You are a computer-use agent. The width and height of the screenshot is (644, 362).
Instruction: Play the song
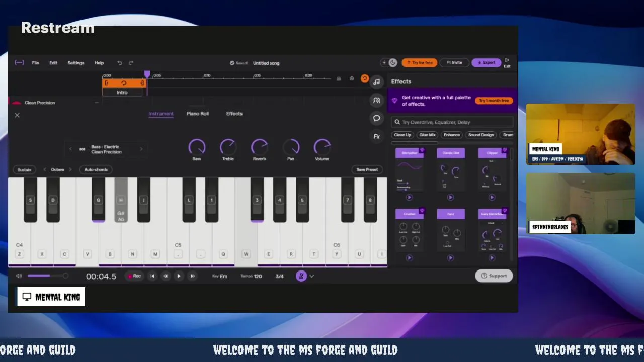179,276
